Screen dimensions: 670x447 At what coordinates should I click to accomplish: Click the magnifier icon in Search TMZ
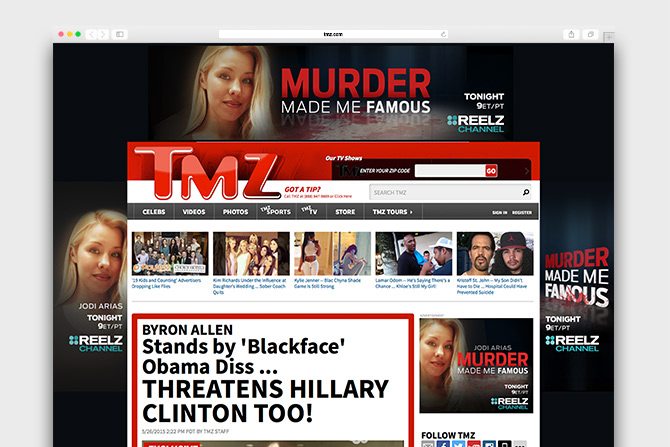pos(526,192)
